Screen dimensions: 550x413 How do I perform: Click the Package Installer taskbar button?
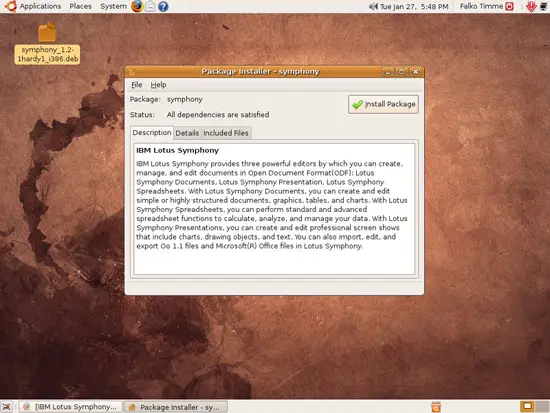pyautogui.click(x=176, y=407)
